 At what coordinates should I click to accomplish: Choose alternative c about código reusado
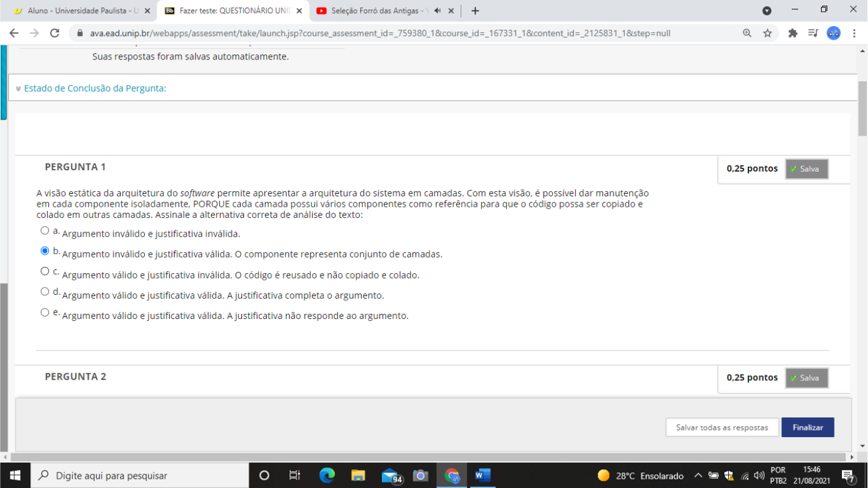coord(44,271)
